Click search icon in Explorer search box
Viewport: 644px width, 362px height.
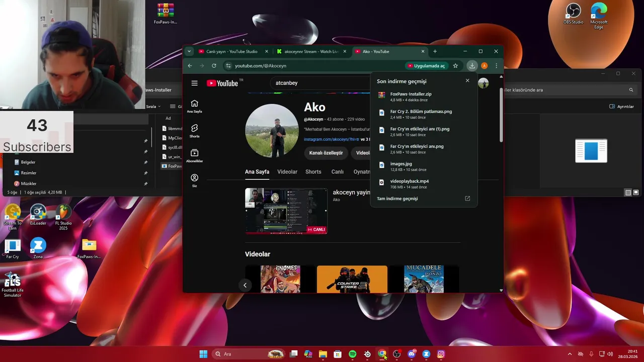(631, 90)
